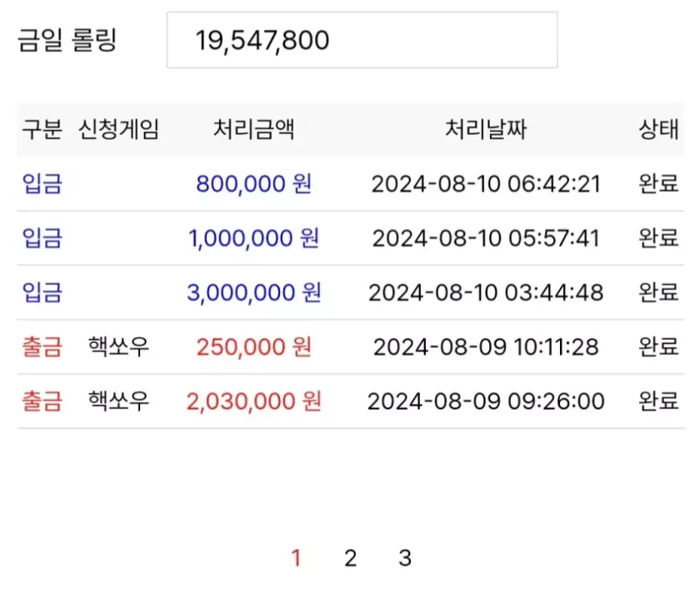Click the 처리날짜 column header
This screenshot has width=700, height=613.
486,130
